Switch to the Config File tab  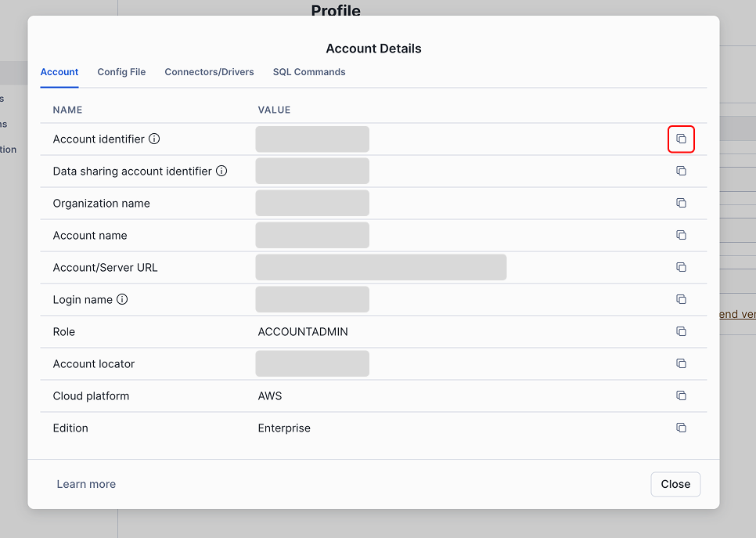[121, 72]
